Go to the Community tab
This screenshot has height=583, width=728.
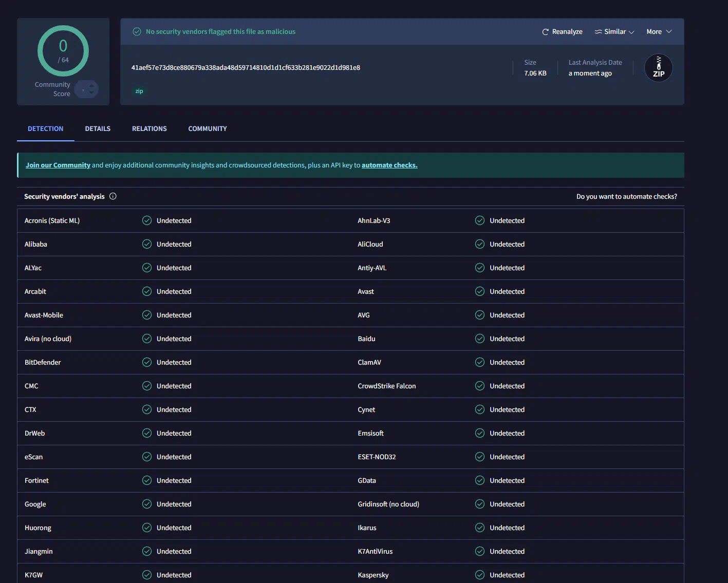[x=207, y=129]
